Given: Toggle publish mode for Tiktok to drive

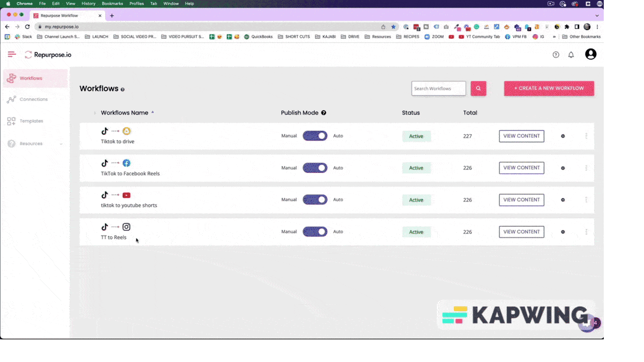Looking at the screenshot, I should tap(315, 136).
